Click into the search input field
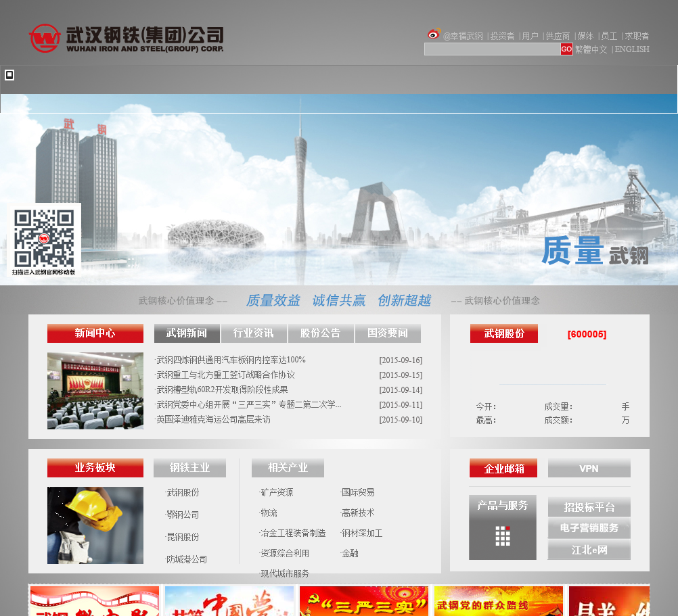The width and height of the screenshot is (678, 616). tap(493, 49)
